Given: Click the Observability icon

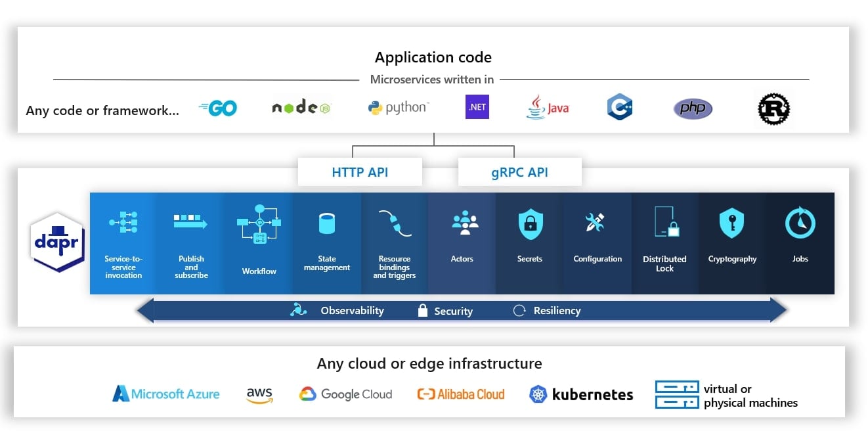Looking at the screenshot, I should (x=299, y=310).
